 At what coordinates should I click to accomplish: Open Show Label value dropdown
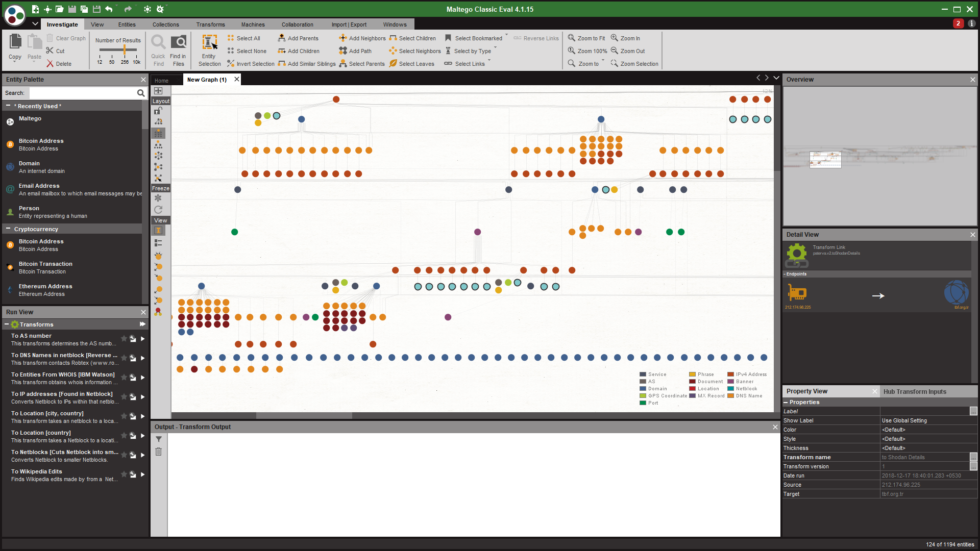pyautogui.click(x=928, y=420)
